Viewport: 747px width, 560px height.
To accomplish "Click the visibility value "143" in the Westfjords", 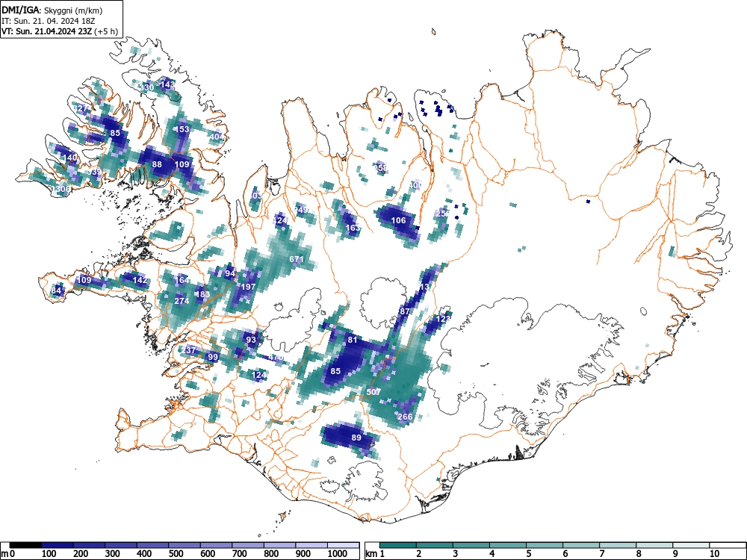I will [167, 84].
